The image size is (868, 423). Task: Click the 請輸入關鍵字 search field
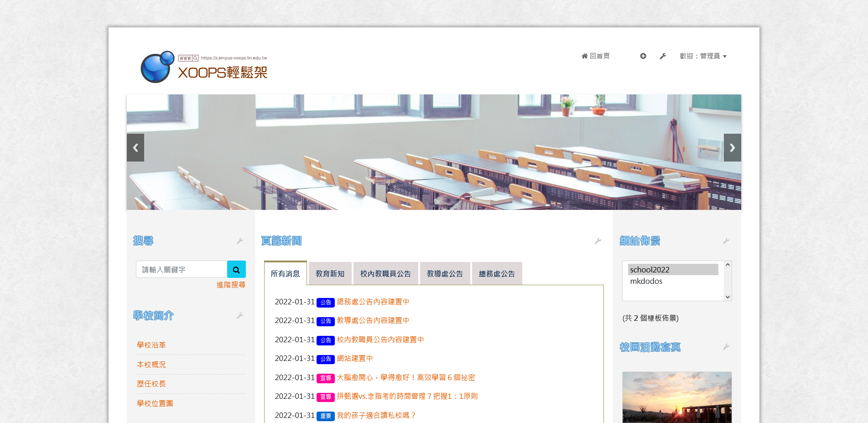pyautogui.click(x=182, y=270)
